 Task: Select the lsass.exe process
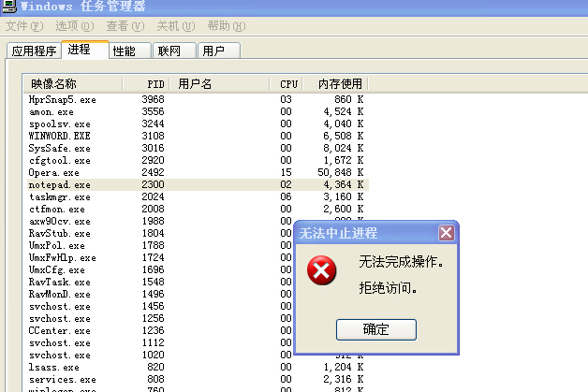[198, 367]
